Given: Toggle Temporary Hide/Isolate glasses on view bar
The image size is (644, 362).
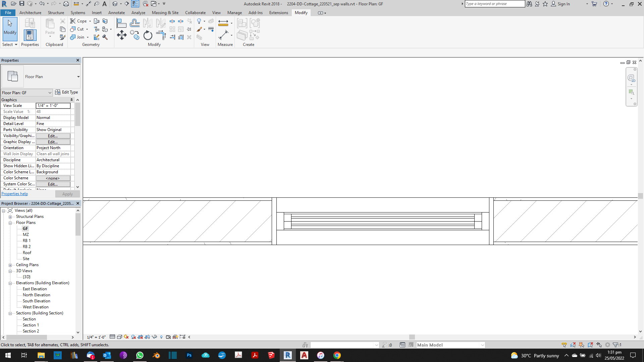Looking at the screenshot, I should pyautogui.click(x=154, y=337).
